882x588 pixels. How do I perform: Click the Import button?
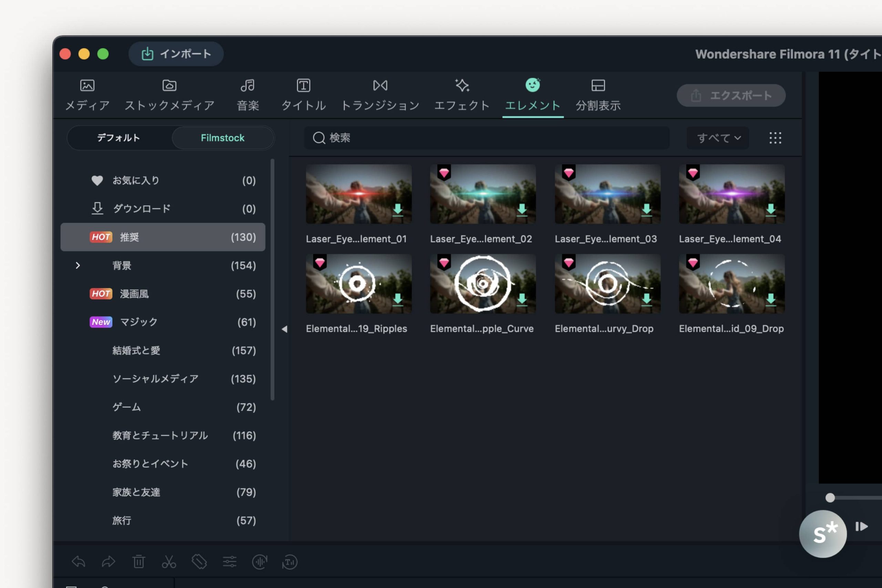176,54
